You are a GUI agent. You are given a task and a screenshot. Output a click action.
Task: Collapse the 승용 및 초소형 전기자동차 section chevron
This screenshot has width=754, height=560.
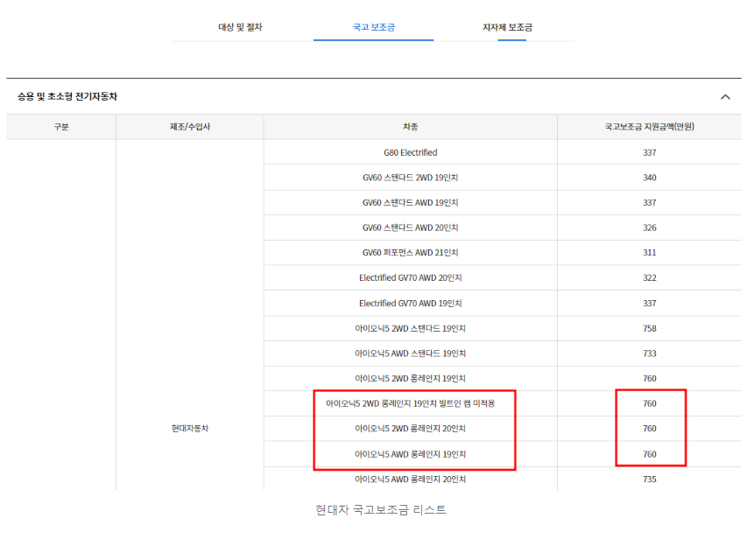tap(725, 97)
